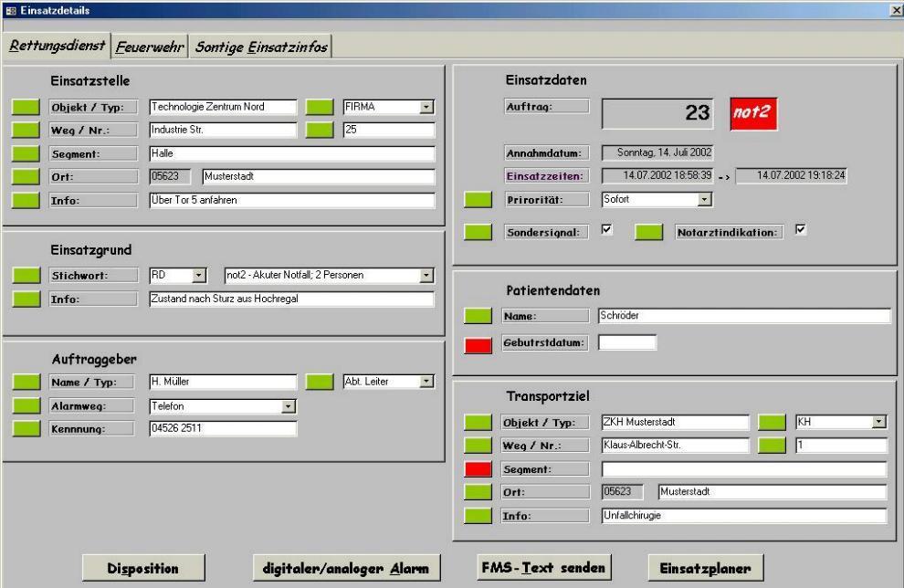Expand the not2 - Akuter Notfall keyword dropdown
This screenshot has width=904, height=588.
point(426,275)
